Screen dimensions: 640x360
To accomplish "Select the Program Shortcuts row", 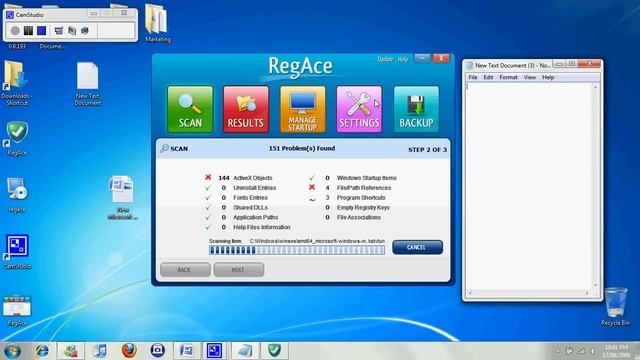I will (x=347, y=198).
